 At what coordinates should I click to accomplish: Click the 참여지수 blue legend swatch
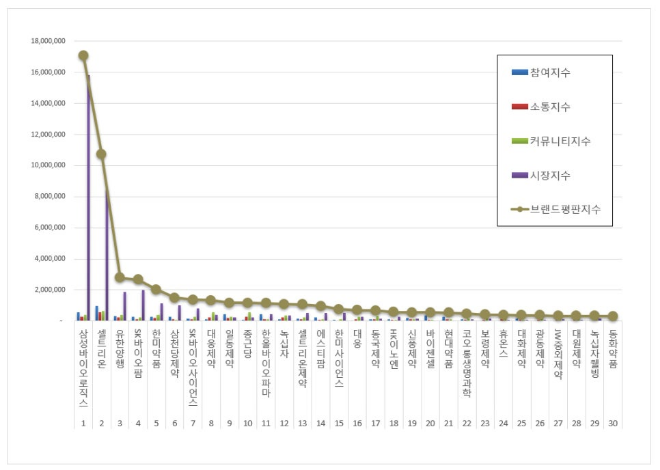point(519,72)
